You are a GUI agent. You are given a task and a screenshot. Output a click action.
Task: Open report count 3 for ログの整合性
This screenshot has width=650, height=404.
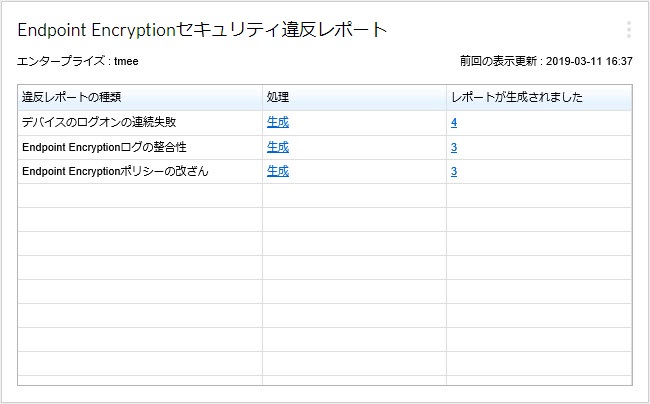[454, 147]
